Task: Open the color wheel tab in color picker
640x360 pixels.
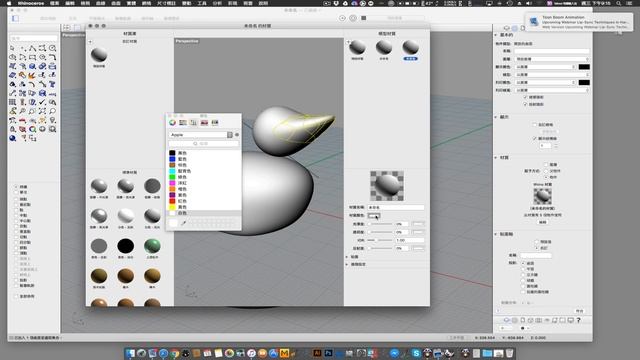Action: tap(172, 122)
